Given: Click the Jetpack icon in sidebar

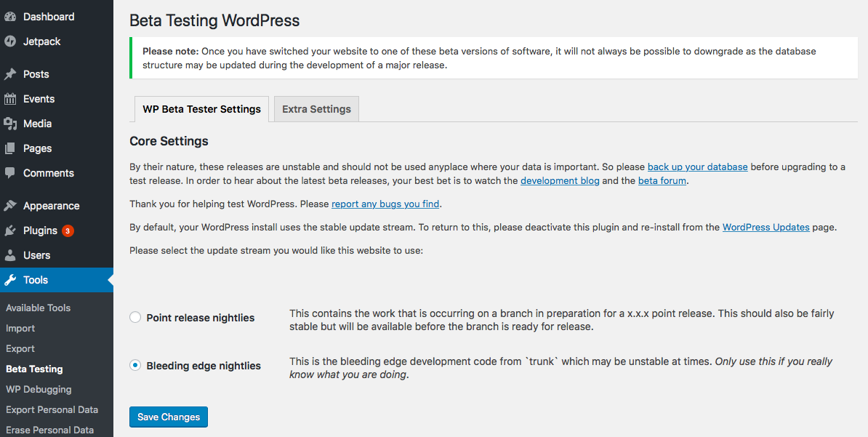Looking at the screenshot, I should (10, 41).
